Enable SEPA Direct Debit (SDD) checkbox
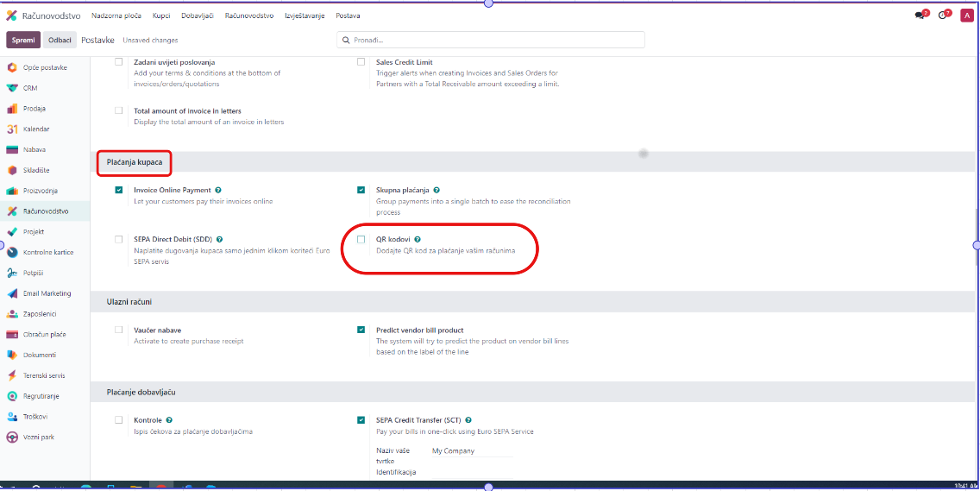This screenshot has height=491, width=980. [x=119, y=239]
